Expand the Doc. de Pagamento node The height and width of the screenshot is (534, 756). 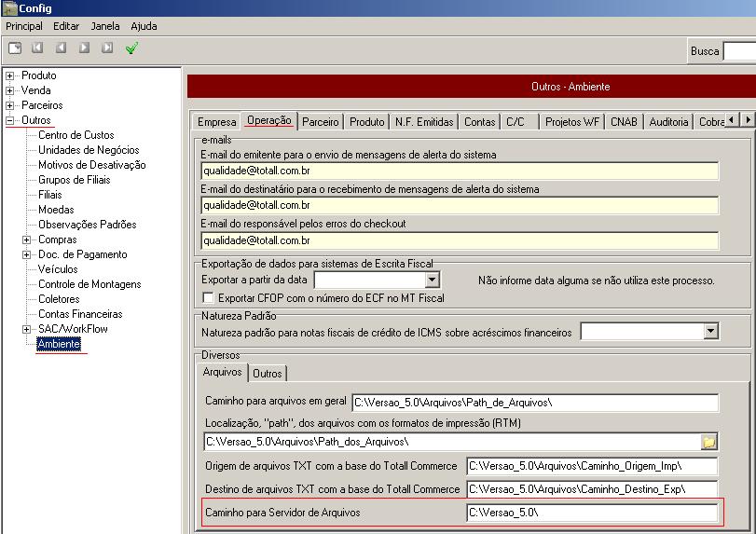point(26,255)
